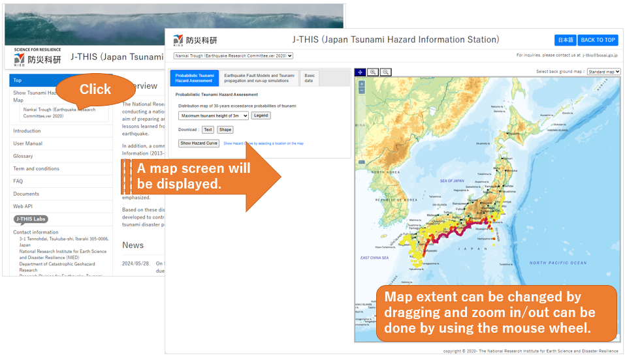625x364 pixels.
Task: Click the Show Hazard Curve button
Action: (199, 143)
